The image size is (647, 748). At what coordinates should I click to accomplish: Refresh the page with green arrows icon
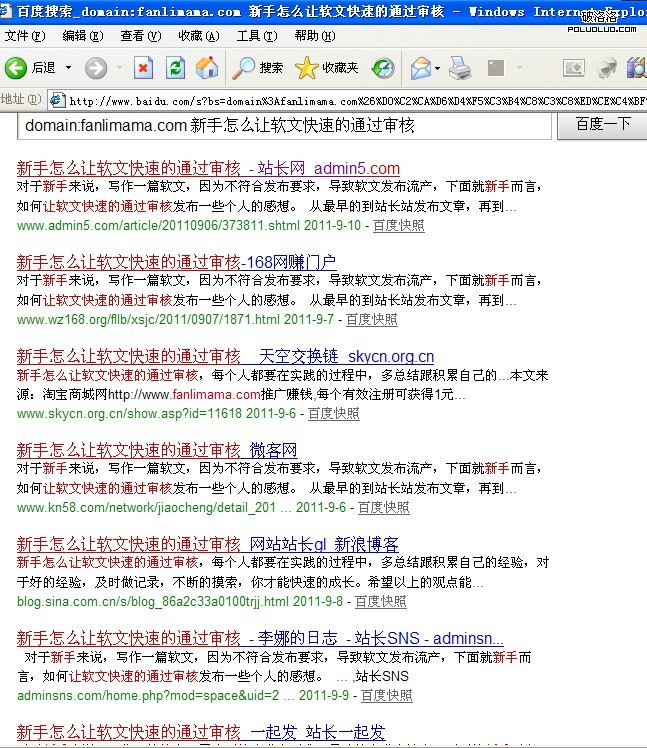pyautogui.click(x=176, y=68)
